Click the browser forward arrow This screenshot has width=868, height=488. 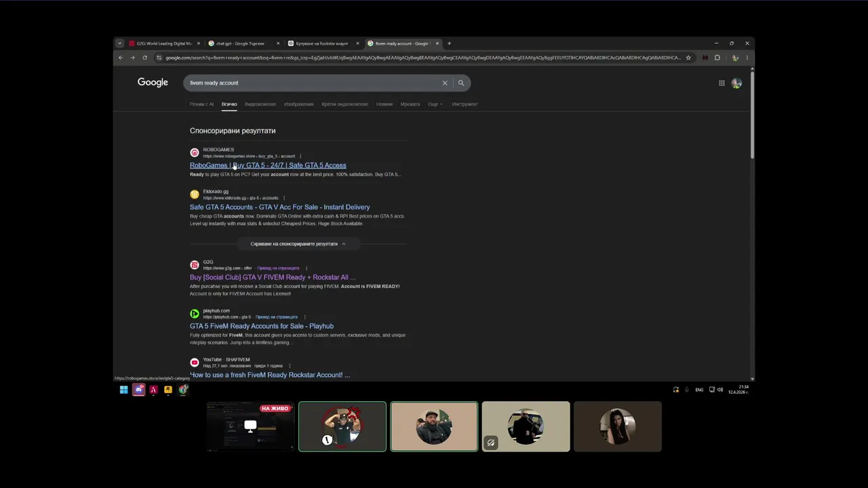(132, 58)
